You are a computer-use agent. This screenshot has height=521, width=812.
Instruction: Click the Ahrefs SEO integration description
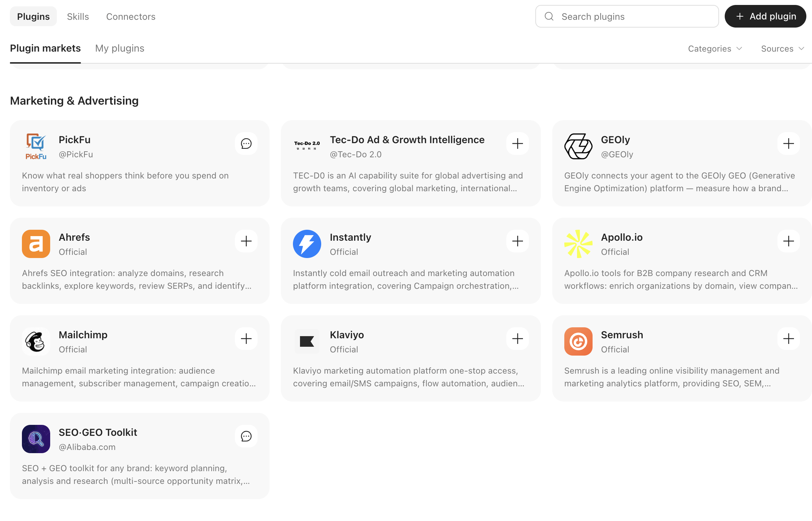[137, 280]
